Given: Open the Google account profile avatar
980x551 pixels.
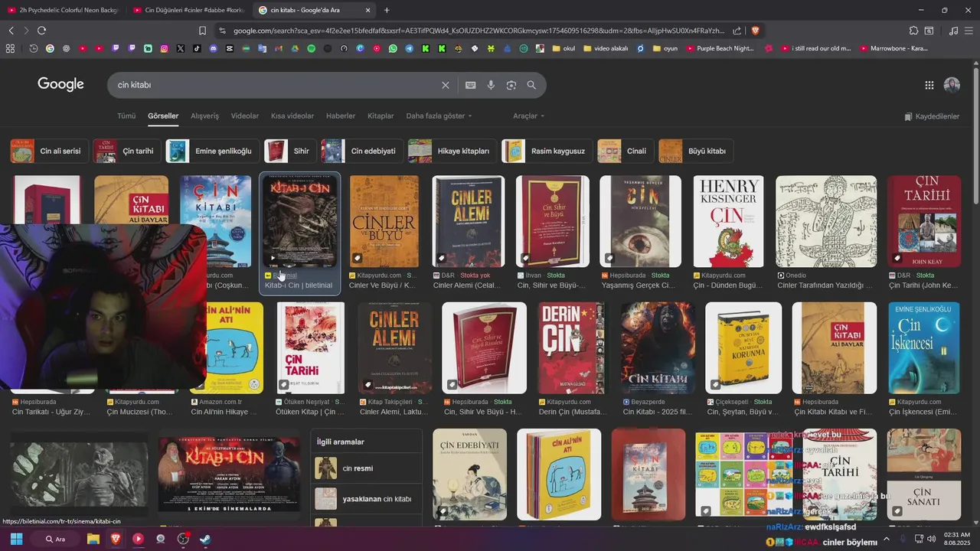Looking at the screenshot, I should [952, 85].
